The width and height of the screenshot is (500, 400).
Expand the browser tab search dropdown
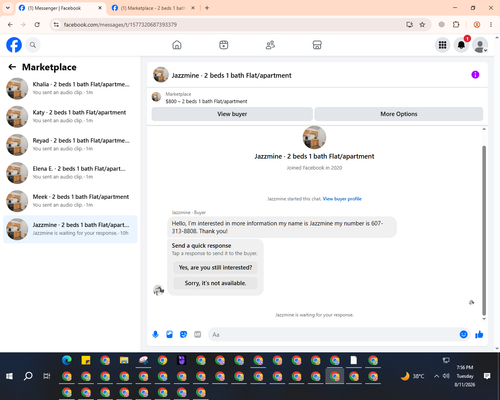(x=8, y=8)
